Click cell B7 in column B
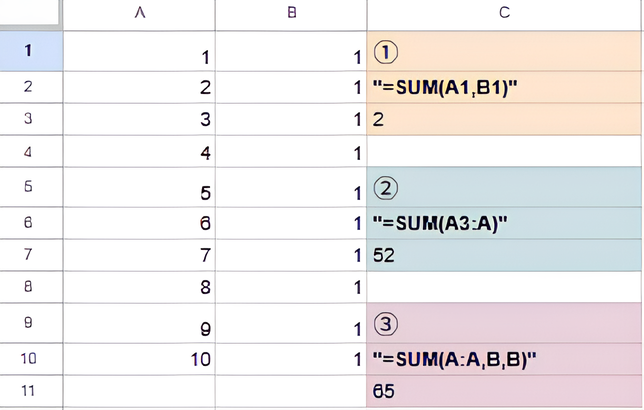This screenshot has height=410, width=644. pos(290,255)
